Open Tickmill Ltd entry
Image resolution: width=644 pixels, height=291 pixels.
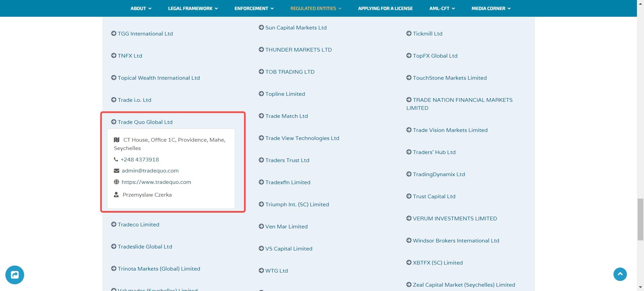424,33
